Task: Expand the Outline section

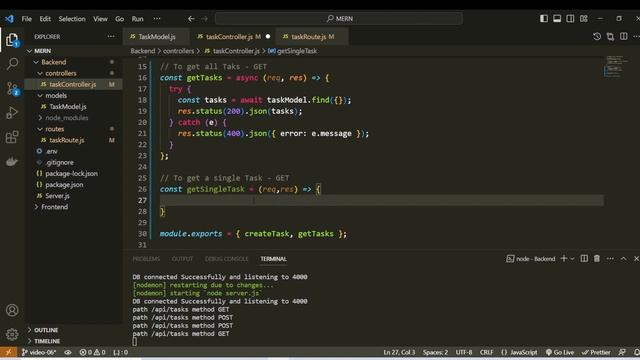Action: click(46, 330)
